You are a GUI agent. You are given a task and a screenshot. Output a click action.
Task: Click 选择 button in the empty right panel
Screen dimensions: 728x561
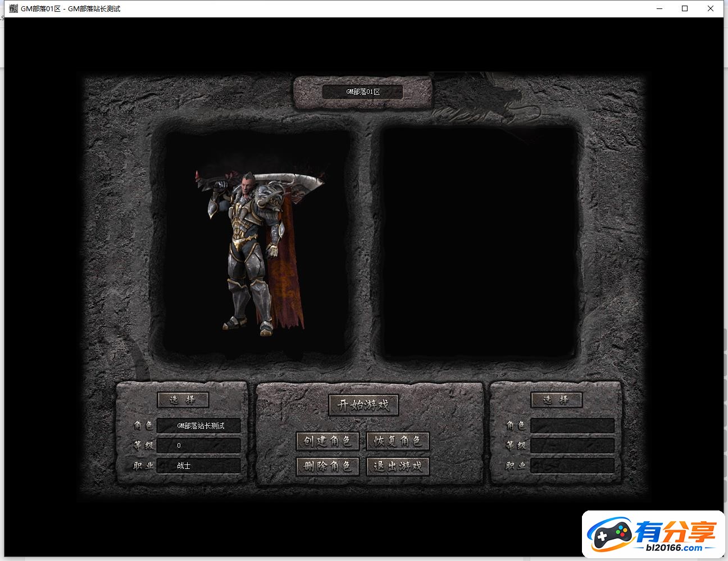click(x=556, y=400)
